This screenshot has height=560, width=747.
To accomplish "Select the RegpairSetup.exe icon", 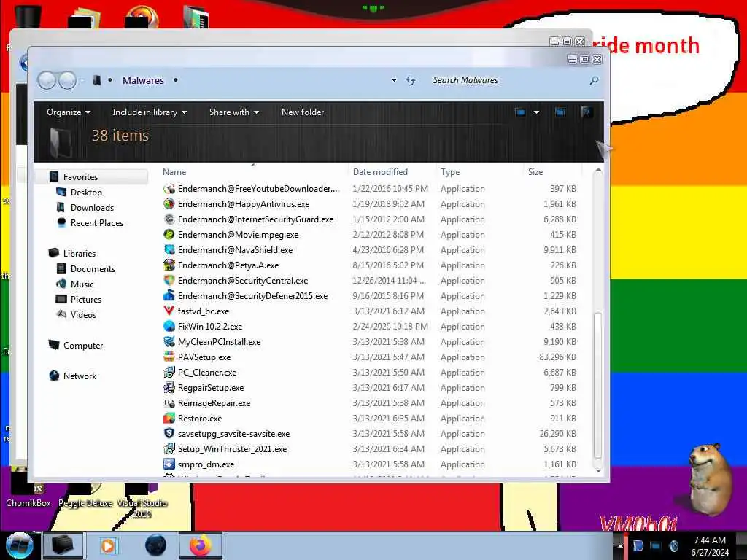I will [x=169, y=387].
